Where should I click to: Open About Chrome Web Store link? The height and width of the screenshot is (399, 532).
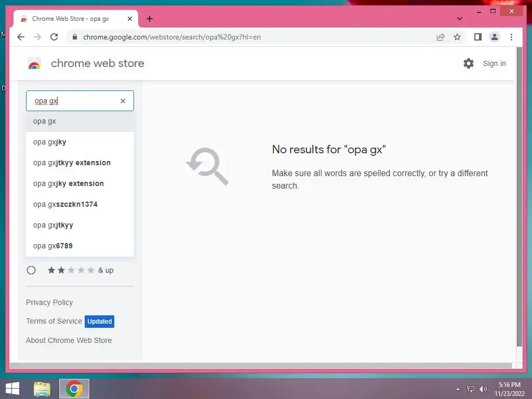(x=69, y=340)
